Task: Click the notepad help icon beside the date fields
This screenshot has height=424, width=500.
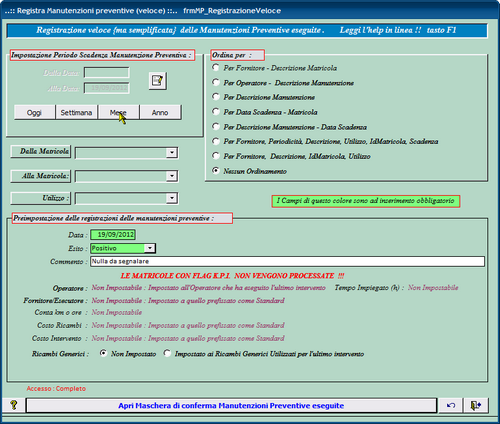Action: (x=157, y=81)
